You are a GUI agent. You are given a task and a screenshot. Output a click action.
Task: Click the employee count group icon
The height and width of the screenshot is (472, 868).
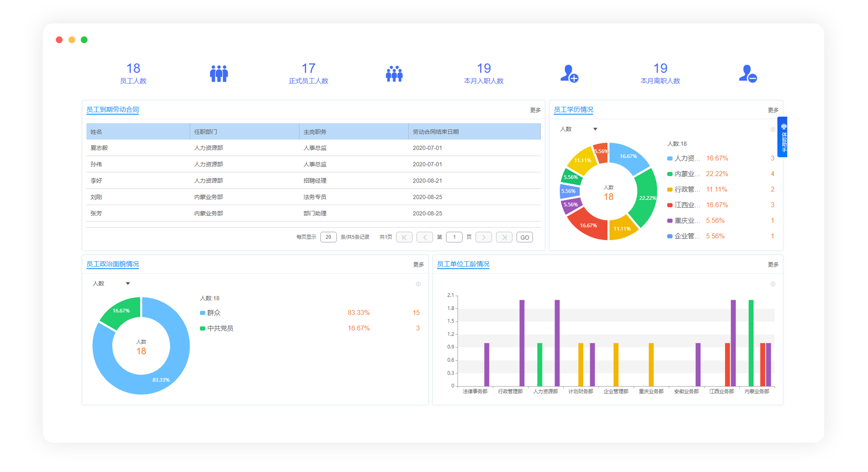219,74
